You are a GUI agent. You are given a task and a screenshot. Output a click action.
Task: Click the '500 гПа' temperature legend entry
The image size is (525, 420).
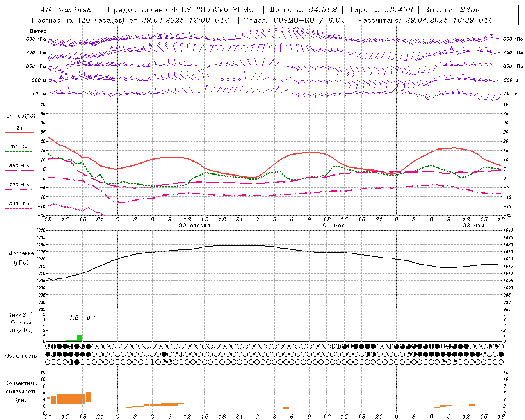[x=19, y=204]
